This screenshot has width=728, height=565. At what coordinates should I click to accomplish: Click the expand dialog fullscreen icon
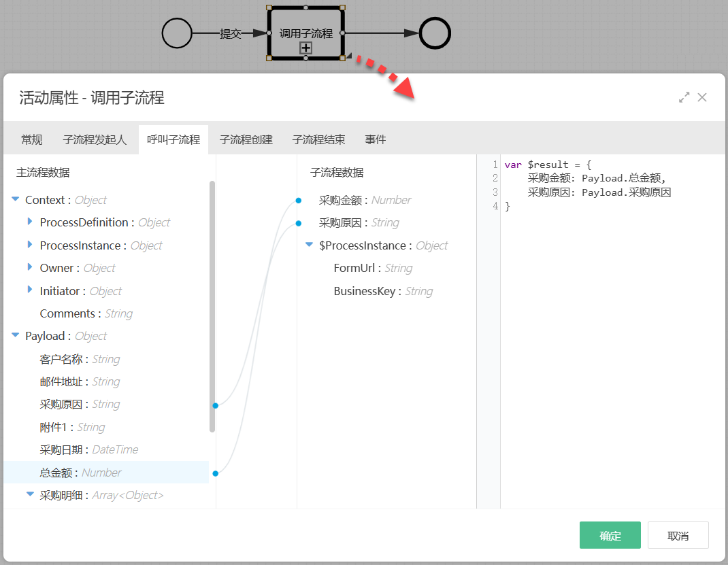(684, 97)
